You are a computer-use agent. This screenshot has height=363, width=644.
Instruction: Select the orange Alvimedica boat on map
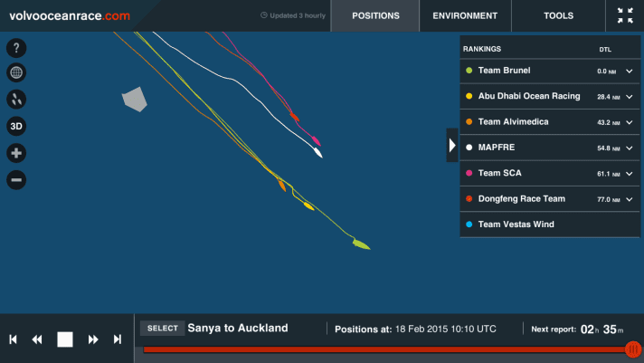pyautogui.click(x=282, y=186)
